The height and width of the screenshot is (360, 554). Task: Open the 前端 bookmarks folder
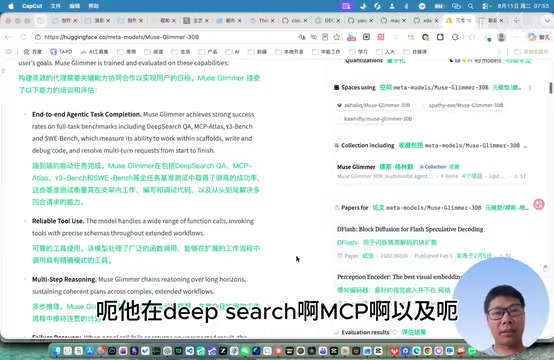[x=258, y=52]
